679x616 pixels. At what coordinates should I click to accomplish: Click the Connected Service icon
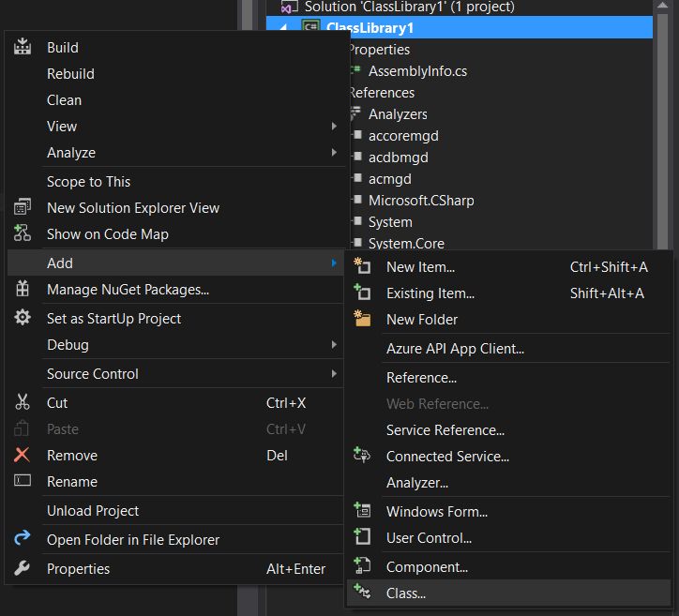[362, 455]
